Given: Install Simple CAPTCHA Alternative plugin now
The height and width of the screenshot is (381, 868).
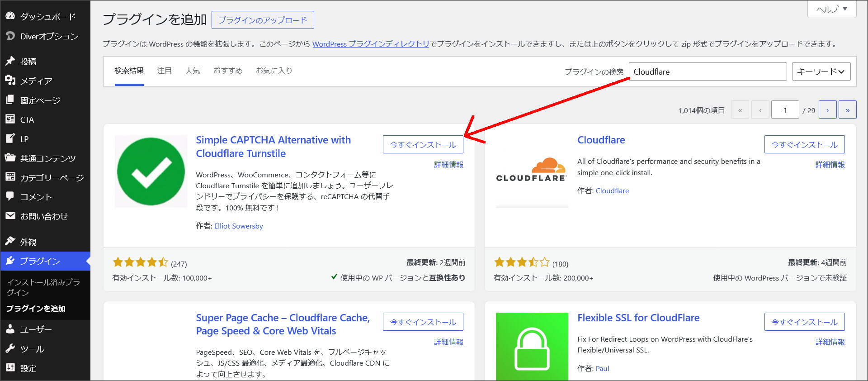Looking at the screenshot, I should point(423,144).
